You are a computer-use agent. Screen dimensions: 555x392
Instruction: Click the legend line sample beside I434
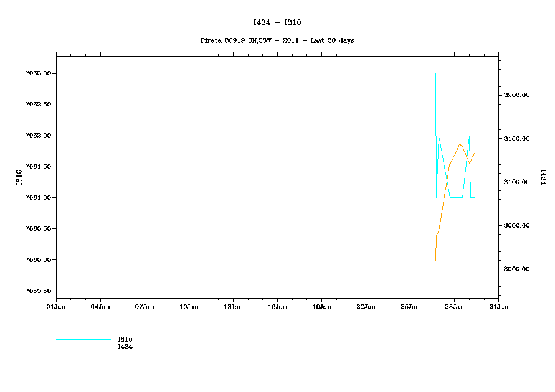(x=83, y=347)
